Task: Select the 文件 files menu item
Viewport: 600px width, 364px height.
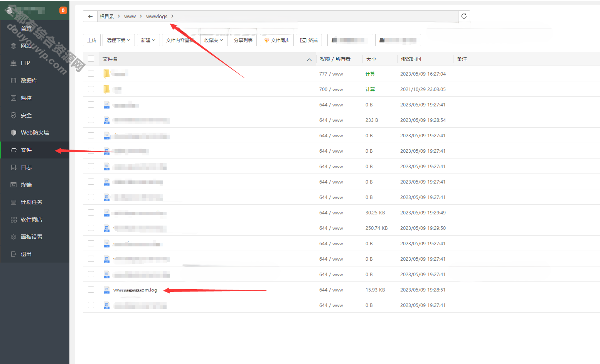Action: coord(35,150)
